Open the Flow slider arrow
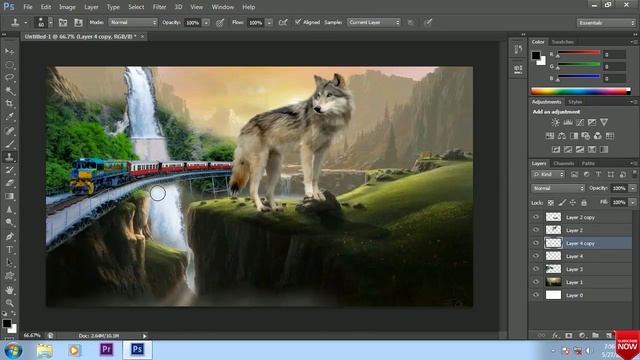This screenshot has width=640, height=360. click(x=269, y=23)
